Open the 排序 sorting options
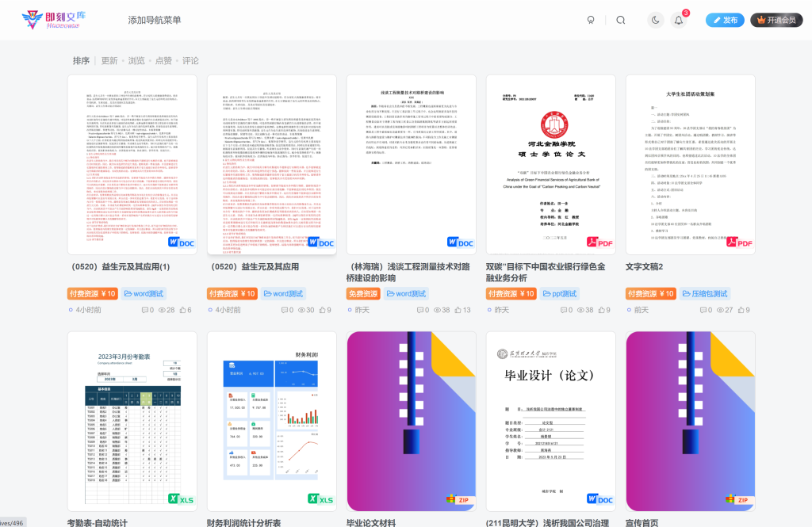This screenshot has width=812, height=527. pos(81,59)
